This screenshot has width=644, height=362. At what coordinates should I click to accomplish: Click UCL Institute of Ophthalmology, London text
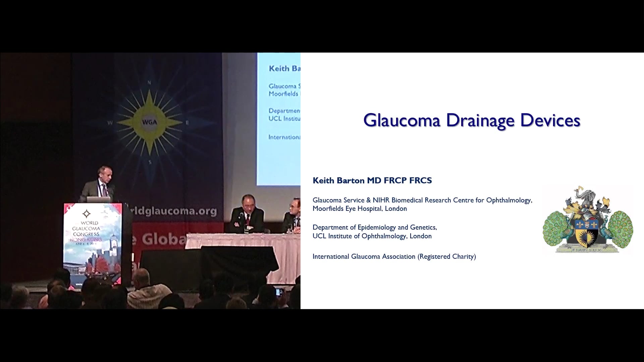tap(372, 236)
